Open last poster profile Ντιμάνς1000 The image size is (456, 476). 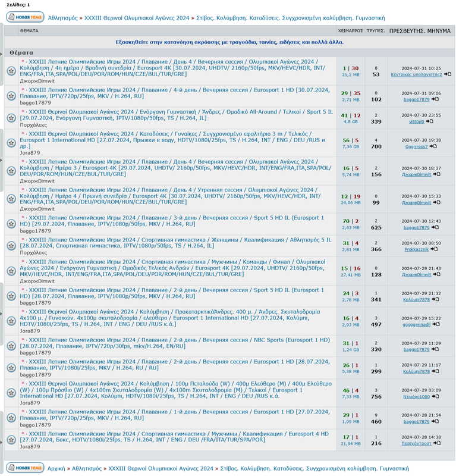click(416, 396)
